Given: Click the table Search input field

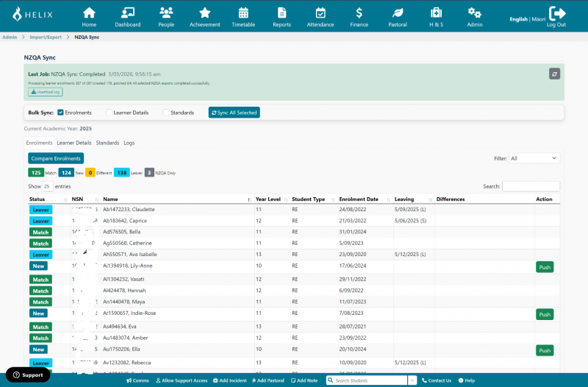Looking at the screenshot, I should [531, 187].
